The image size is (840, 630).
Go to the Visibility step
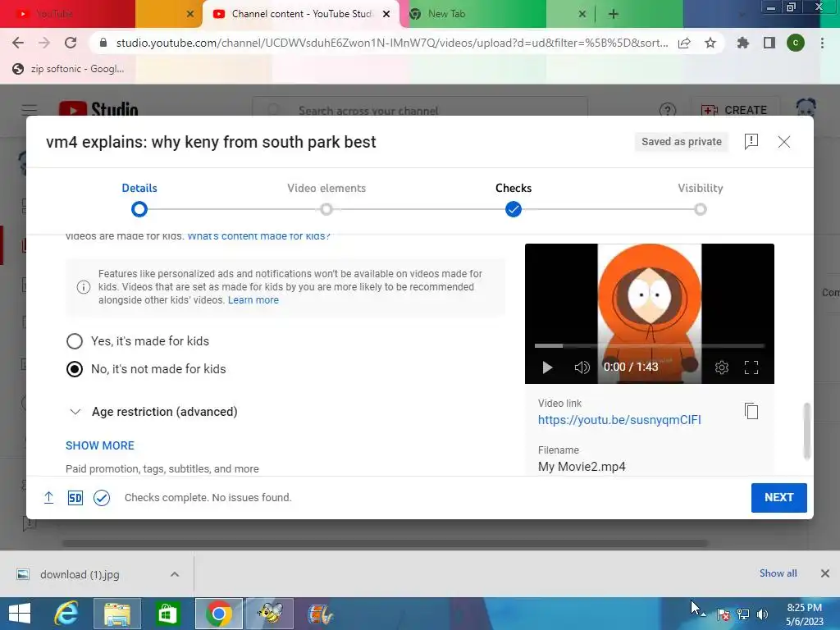tap(701, 199)
